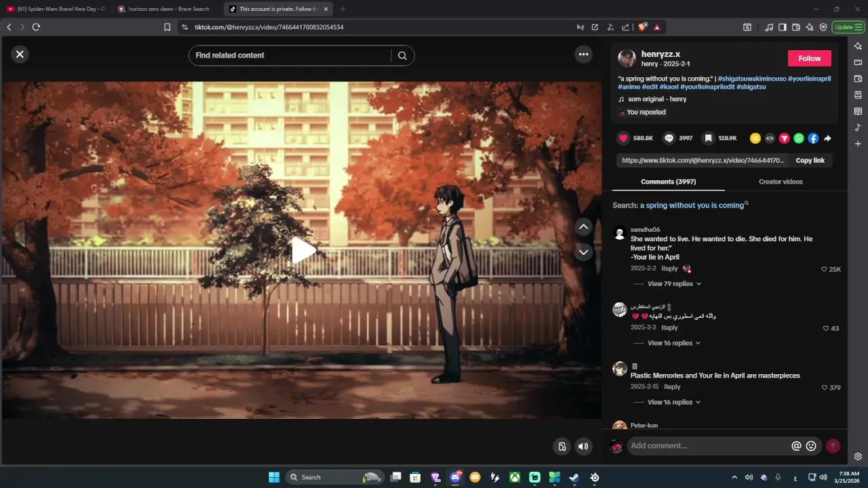
Task: Open Windows Start menu
Action: (x=274, y=477)
